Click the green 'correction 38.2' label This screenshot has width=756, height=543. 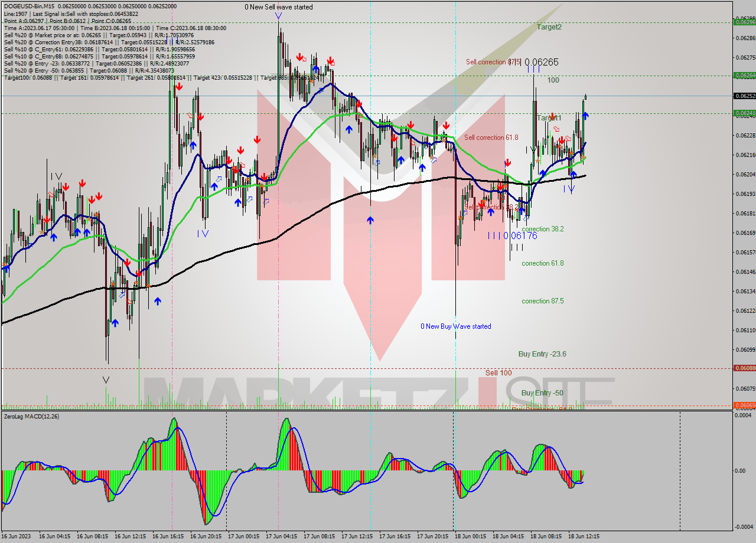point(543,229)
